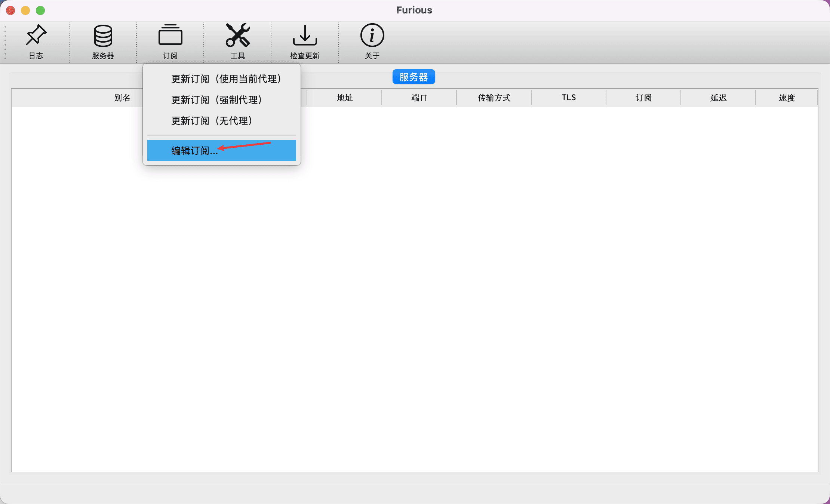Open 编辑订阅... menu item
This screenshot has width=830, height=504.
point(194,150)
